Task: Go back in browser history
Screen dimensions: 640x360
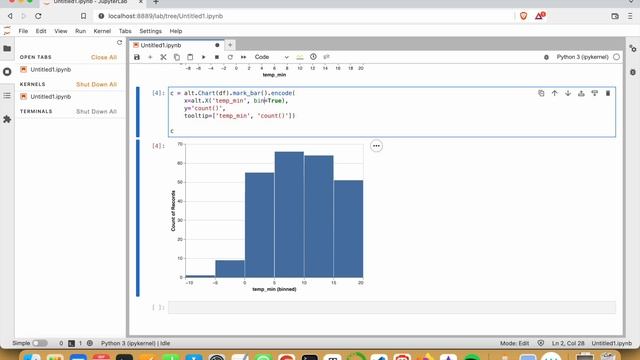Action: [x=10, y=16]
